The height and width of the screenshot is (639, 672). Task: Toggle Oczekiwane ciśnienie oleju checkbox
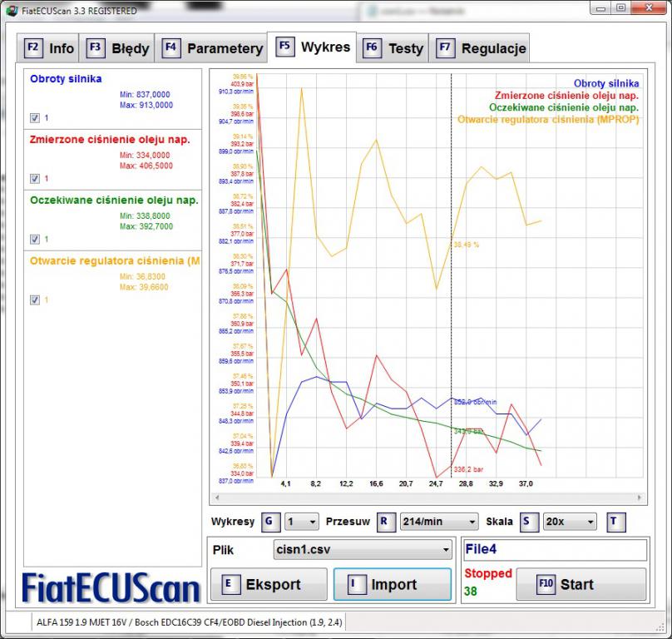(x=35, y=240)
